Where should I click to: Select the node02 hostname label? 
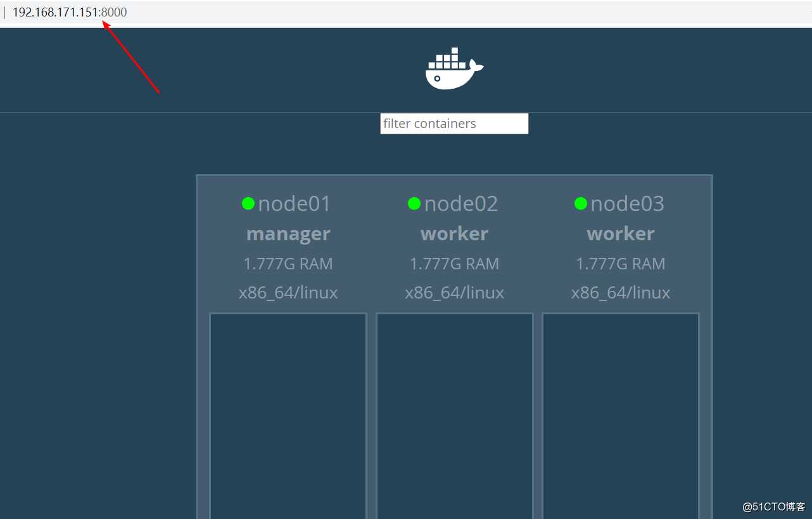[x=461, y=203]
